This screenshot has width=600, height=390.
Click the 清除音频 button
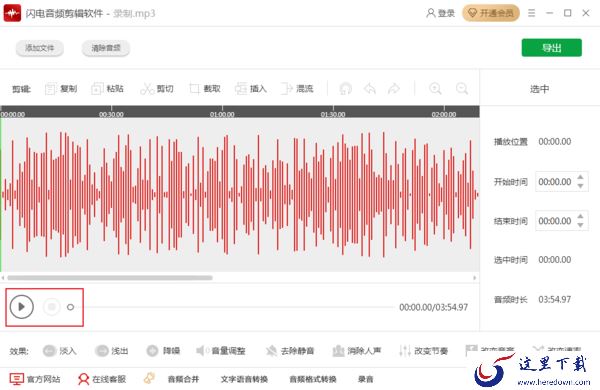pos(106,48)
